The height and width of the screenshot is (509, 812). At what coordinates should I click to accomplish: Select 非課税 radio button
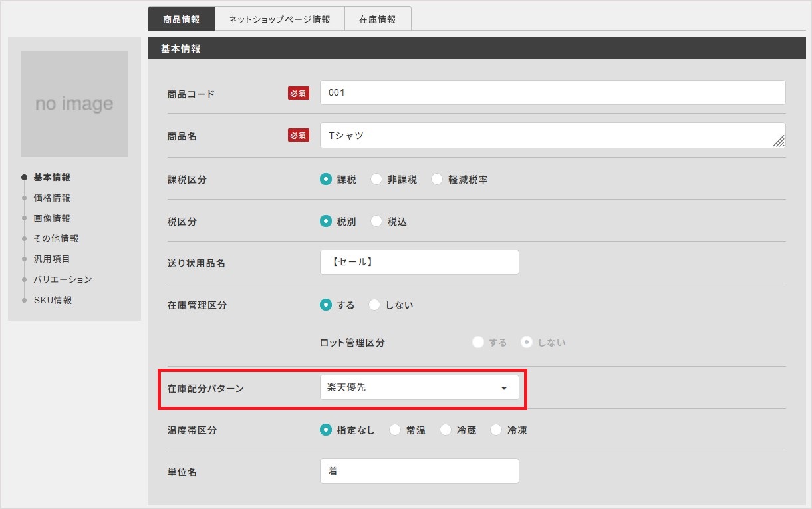376,180
